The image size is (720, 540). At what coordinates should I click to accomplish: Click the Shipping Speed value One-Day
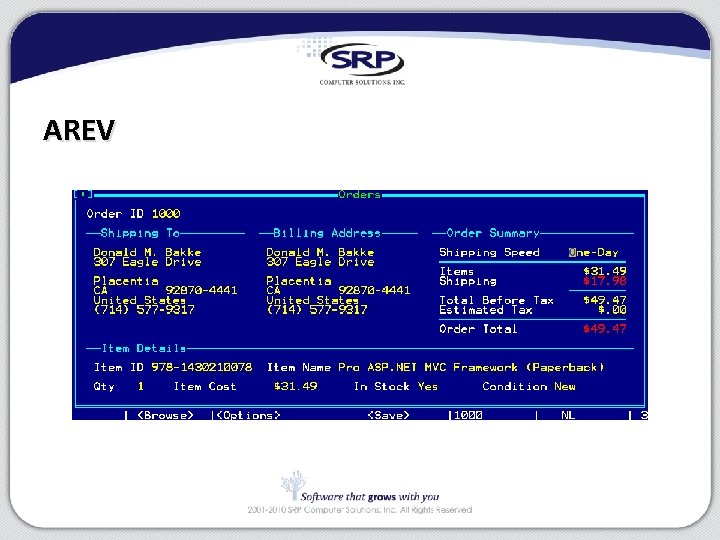point(593,253)
